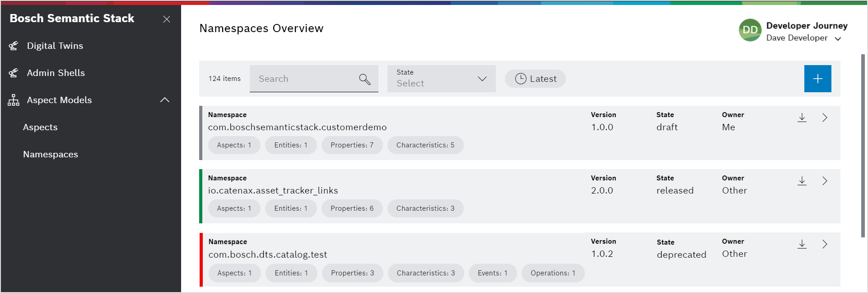Screen dimensions: 868x293
Task: Go to the Aspects submenu item
Action: point(40,127)
